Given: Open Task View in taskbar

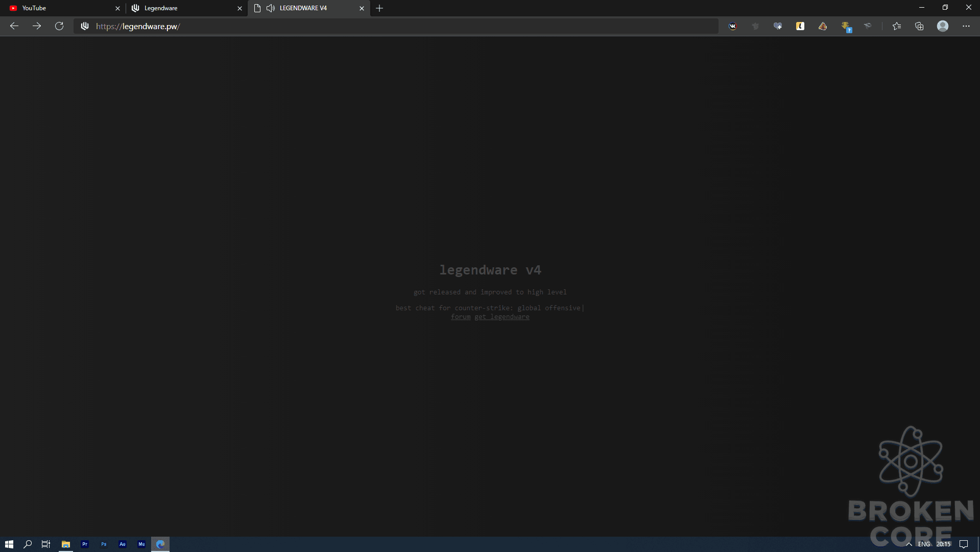Looking at the screenshot, I should tap(46, 544).
